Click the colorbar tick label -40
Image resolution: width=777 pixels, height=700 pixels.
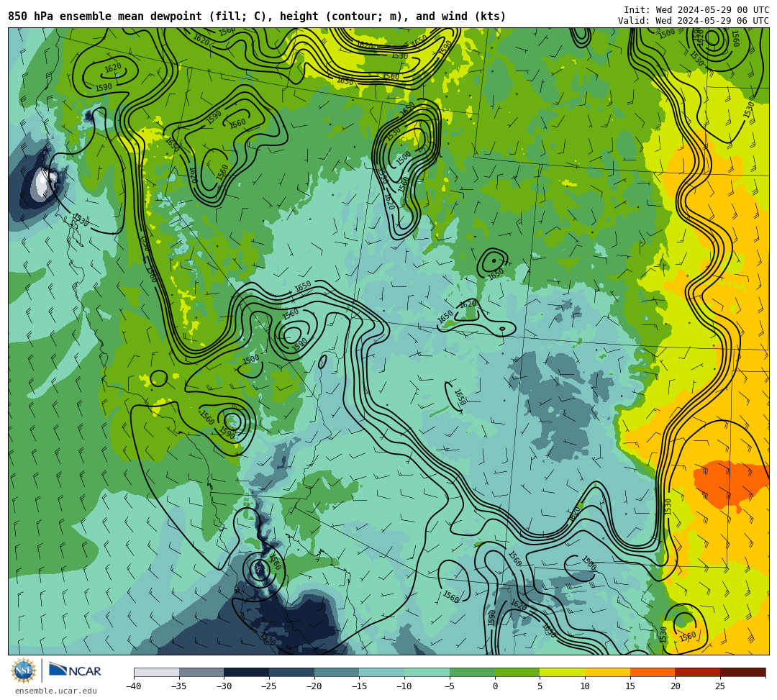pos(134,686)
